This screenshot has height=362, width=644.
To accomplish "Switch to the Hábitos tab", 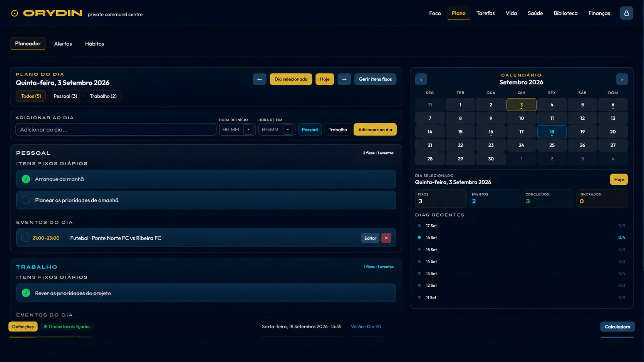I will click(x=94, y=44).
